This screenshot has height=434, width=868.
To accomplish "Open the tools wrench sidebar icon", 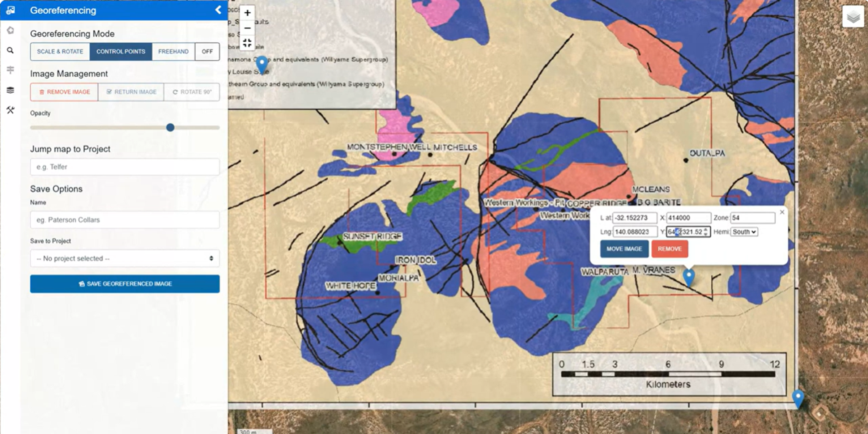I will (10, 110).
